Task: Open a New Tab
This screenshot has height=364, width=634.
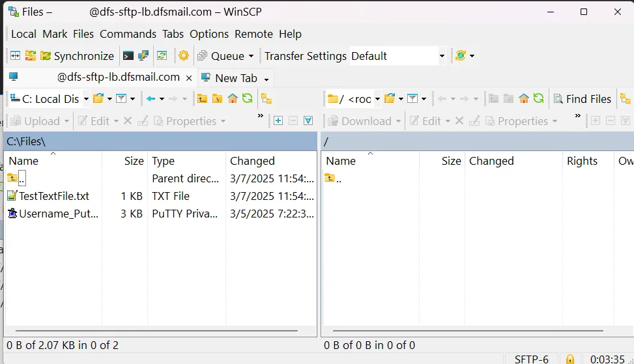Action: click(x=229, y=78)
